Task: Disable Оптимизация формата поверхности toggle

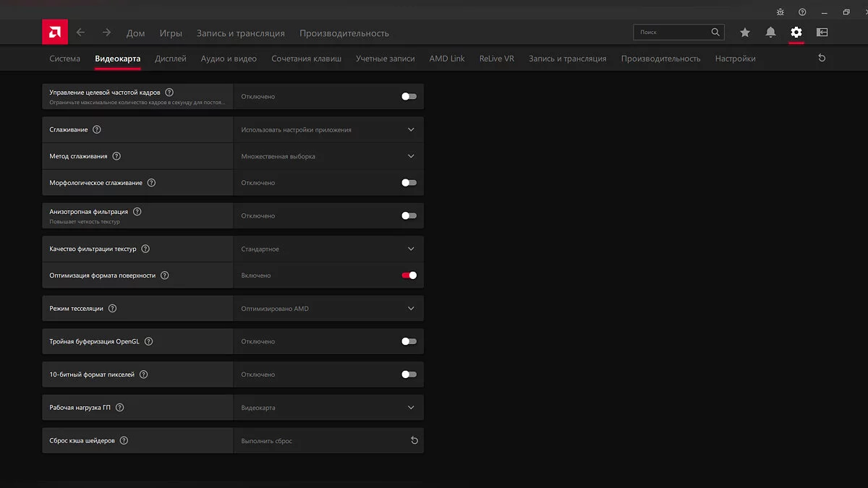Action: pyautogui.click(x=409, y=275)
